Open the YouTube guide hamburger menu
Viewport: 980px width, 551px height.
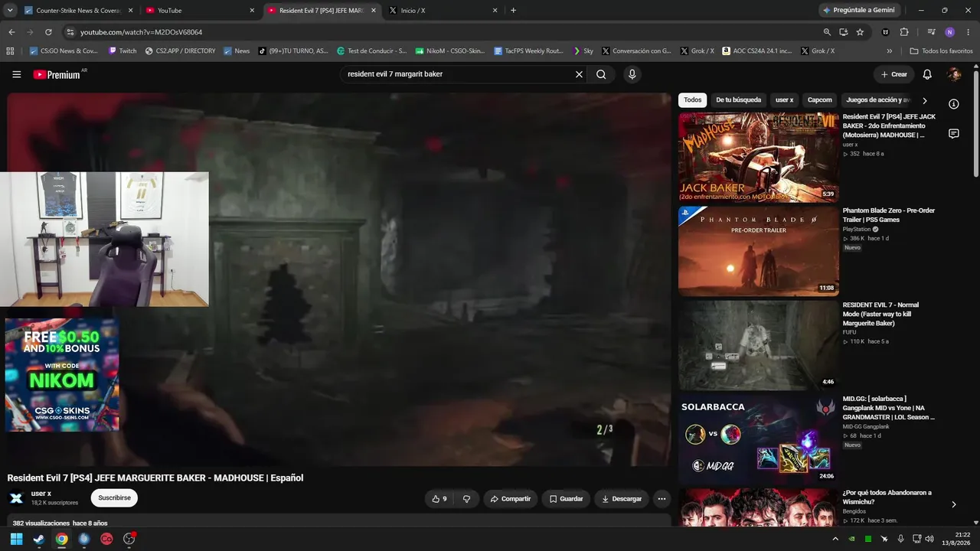pyautogui.click(x=17, y=74)
